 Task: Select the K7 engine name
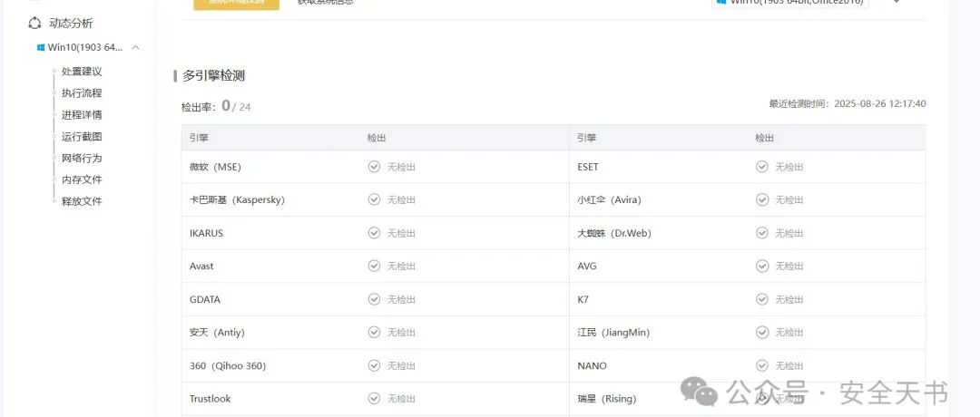click(583, 300)
